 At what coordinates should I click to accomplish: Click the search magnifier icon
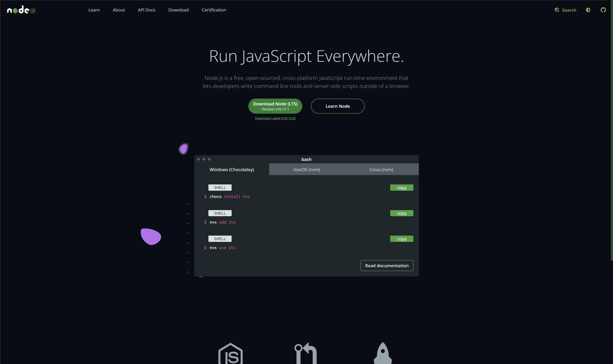557,10
